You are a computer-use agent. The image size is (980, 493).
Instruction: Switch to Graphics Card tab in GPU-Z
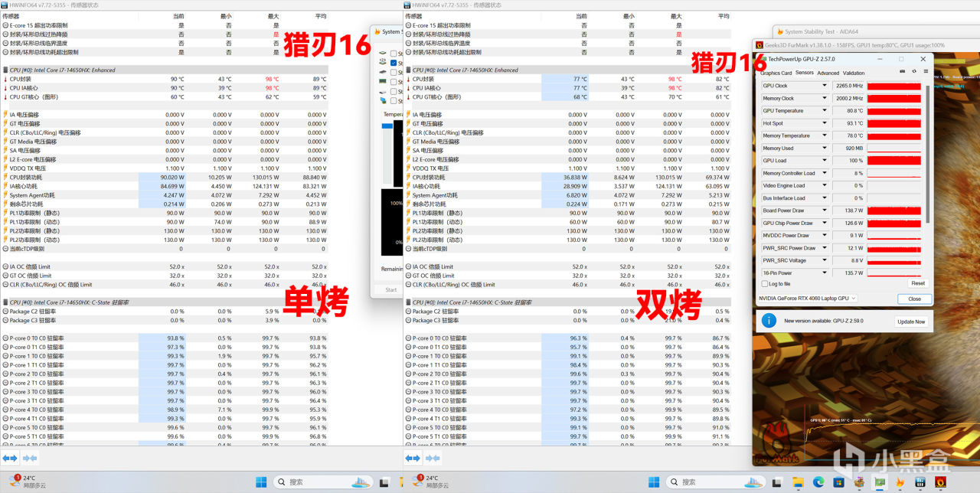point(776,73)
